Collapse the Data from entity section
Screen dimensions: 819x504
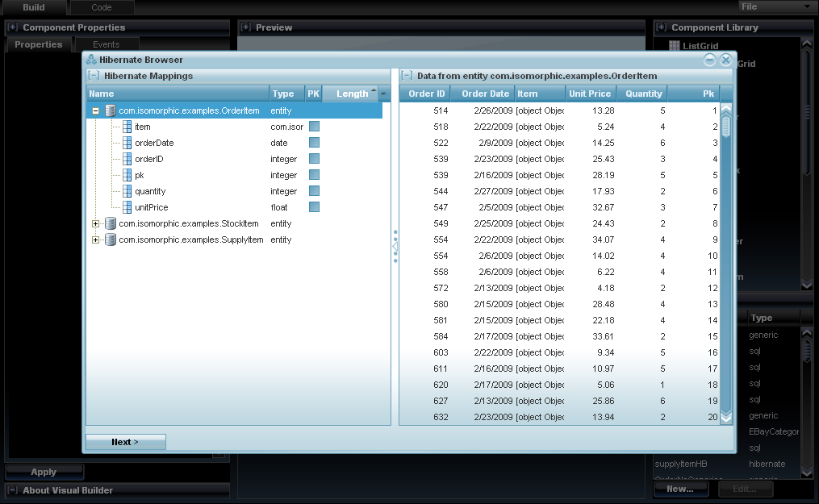point(407,76)
